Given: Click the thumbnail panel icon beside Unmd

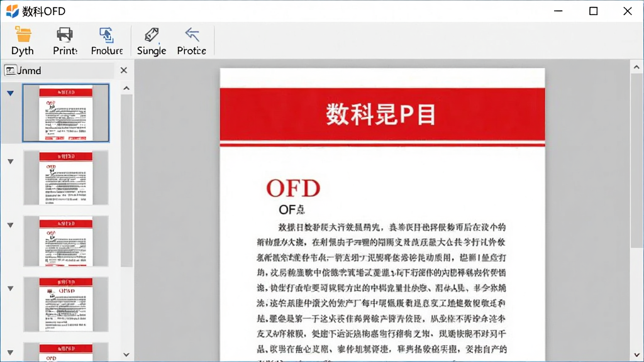Looking at the screenshot, I should (10, 70).
